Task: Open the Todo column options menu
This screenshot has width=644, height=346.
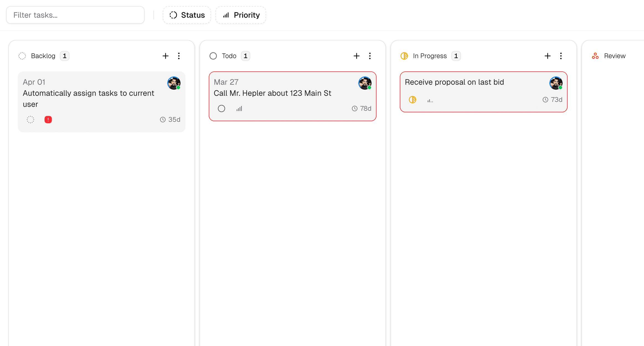Action: [370, 56]
